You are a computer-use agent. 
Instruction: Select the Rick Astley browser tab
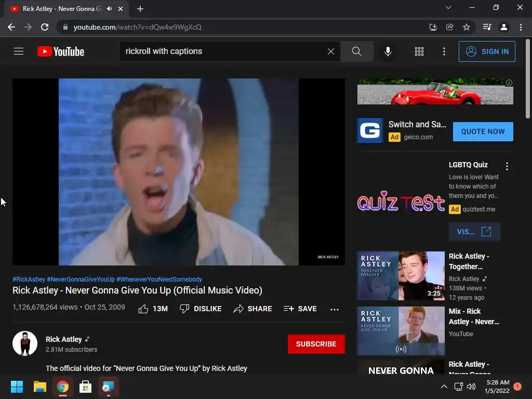pyautogui.click(x=66, y=9)
